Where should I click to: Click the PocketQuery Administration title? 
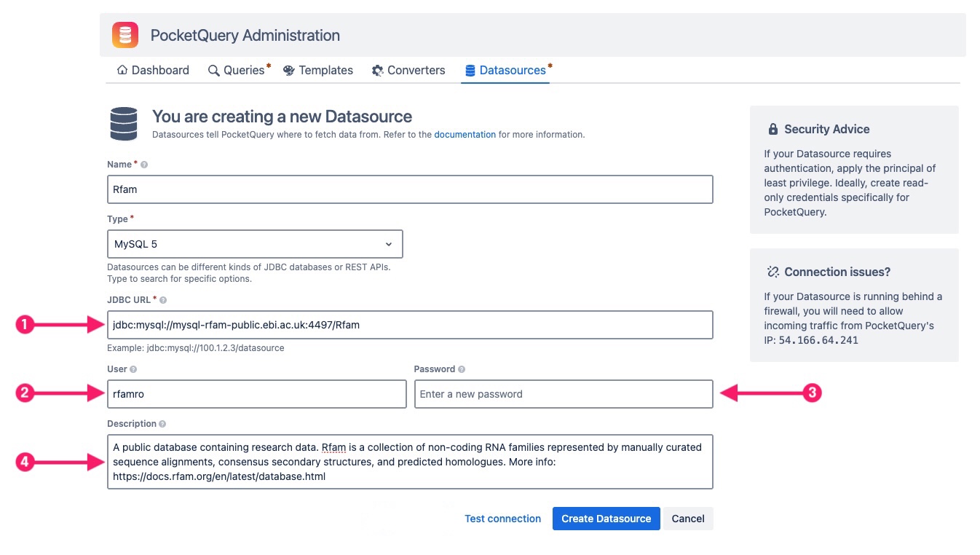coord(245,35)
